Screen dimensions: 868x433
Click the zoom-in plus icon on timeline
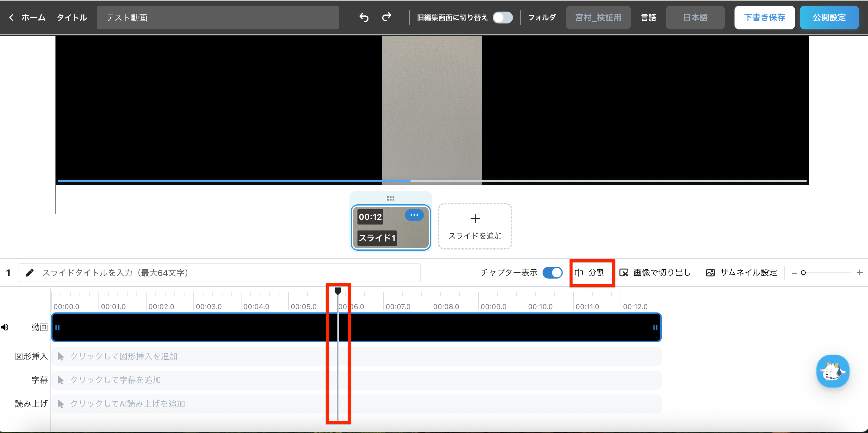coord(859,272)
